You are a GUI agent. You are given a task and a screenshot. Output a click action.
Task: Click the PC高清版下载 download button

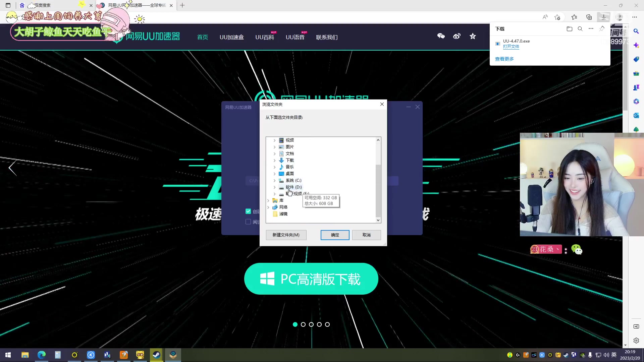[x=311, y=279]
